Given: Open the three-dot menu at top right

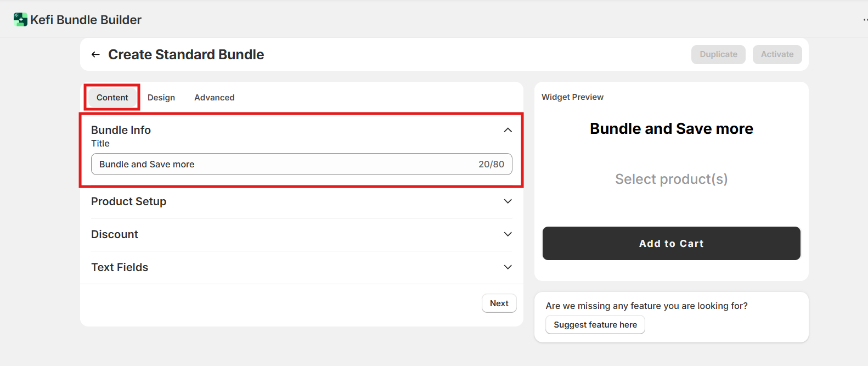Looking at the screenshot, I should [x=865, y=20].
